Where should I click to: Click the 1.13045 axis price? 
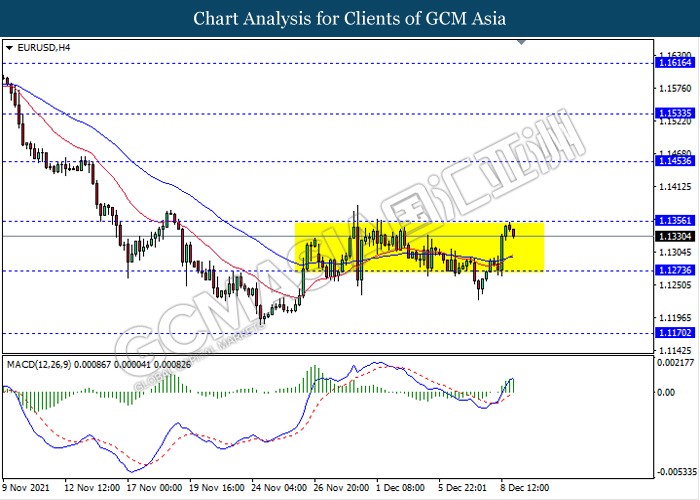675,252
